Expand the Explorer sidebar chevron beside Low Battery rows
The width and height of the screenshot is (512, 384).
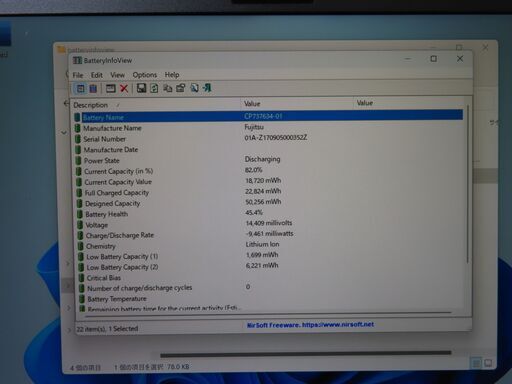pyautogui.click(x=68, y=263)
